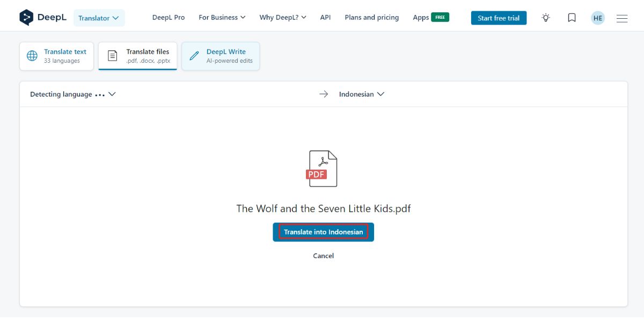This screenshot has width=644, height=322.
Task: Open the Indonesian target language dropdown
Action: pos(360,94)
